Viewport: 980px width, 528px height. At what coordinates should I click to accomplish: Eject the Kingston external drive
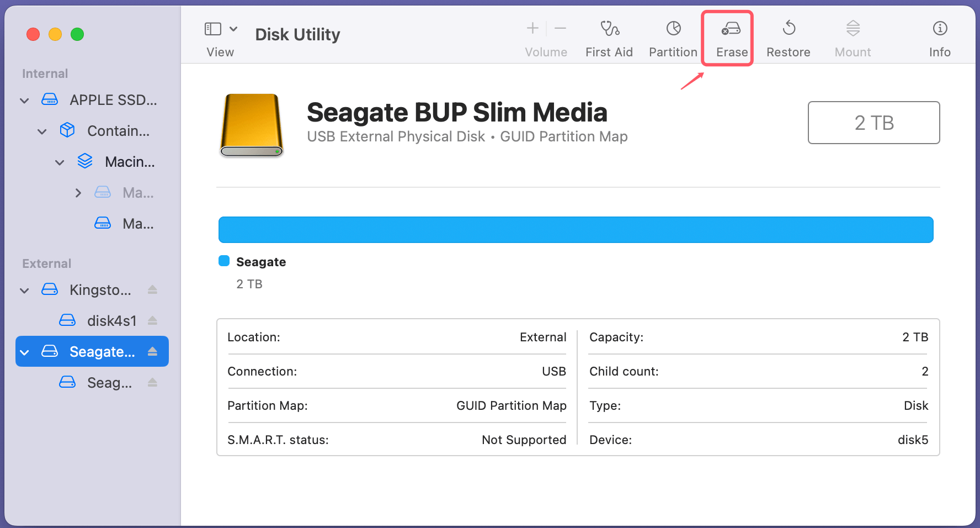(152, 289)
